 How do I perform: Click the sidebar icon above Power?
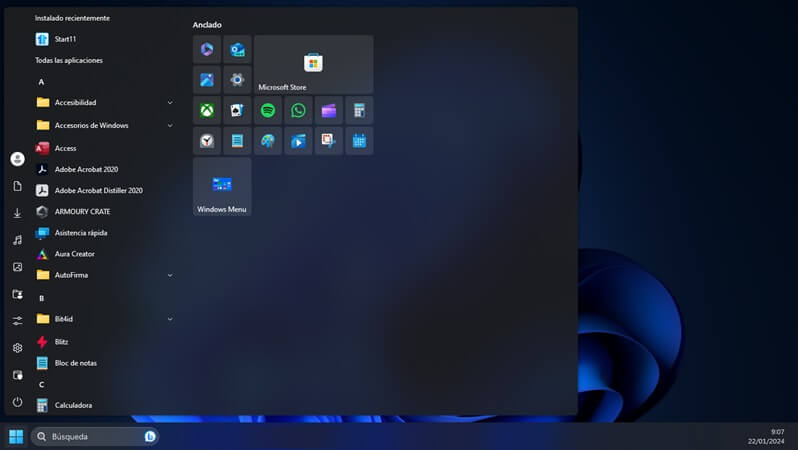click(x=17, y=375)
